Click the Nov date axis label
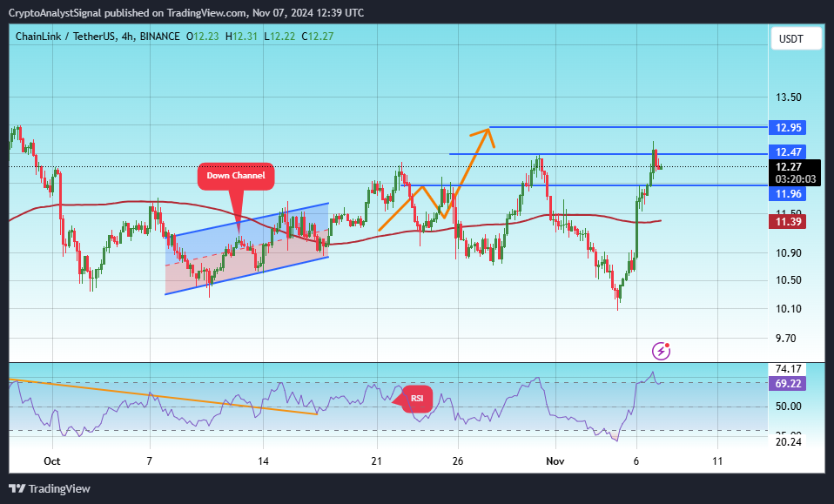The image size is (834, 504). (555, 461)
